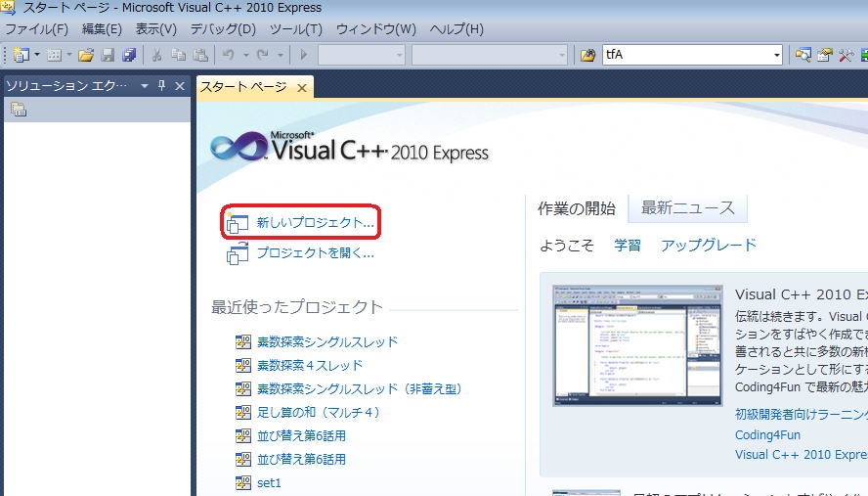The image size is (868, 496).
Task: Click the 新しいプロジェクト... link
Action: [x=315, y=222]
